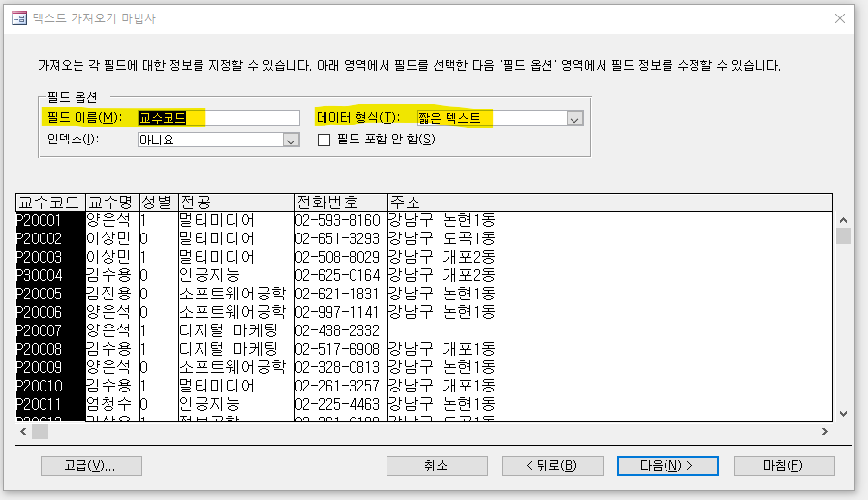Click the vertical scrollbar up arrow

[x=843, y=220]
